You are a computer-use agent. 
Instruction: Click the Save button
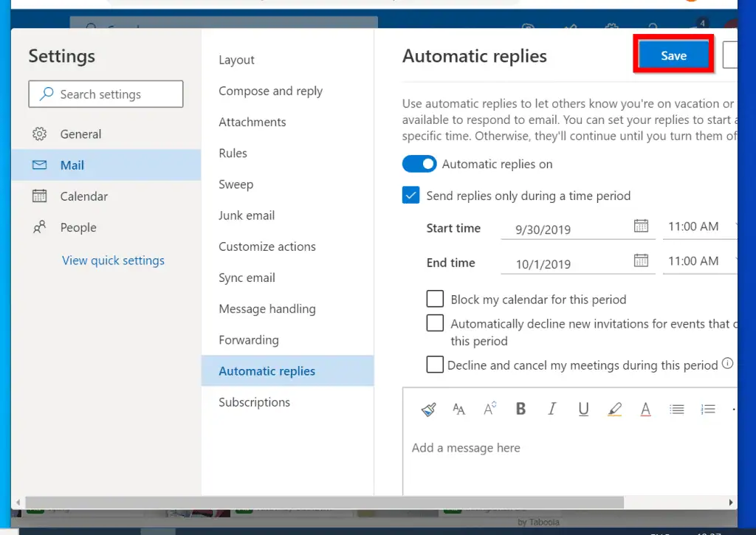click(673, 55)
